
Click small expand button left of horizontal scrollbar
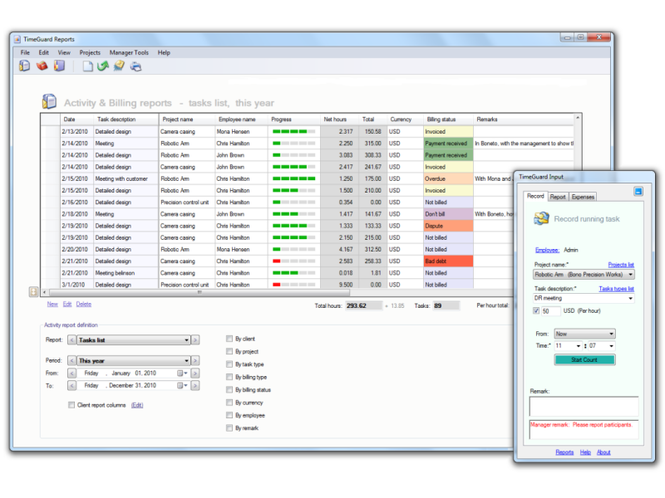click(34, 291)
